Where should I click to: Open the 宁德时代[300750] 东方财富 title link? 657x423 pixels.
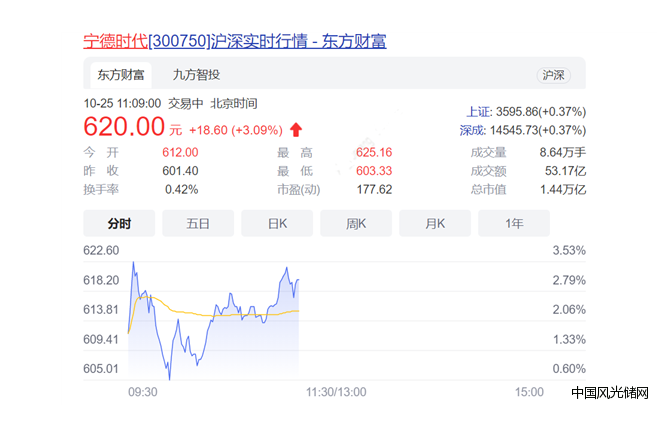click(x=235, y=41)
